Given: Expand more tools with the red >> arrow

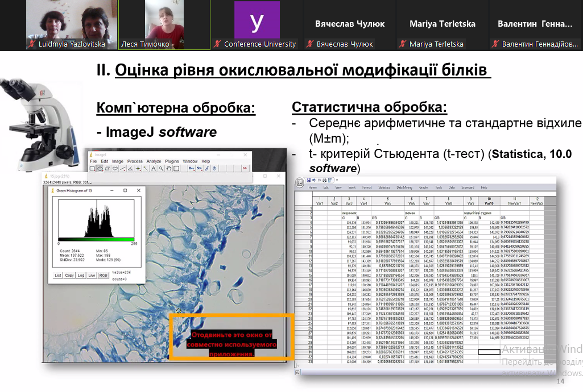Looking at the screenshot, I should pos(245,168).
